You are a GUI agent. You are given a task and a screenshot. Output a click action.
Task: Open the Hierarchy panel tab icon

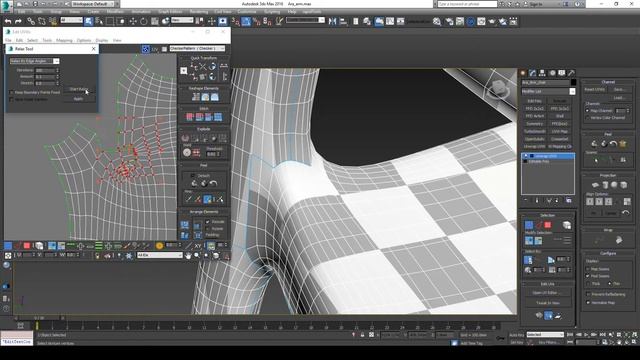tap(542, 73)
